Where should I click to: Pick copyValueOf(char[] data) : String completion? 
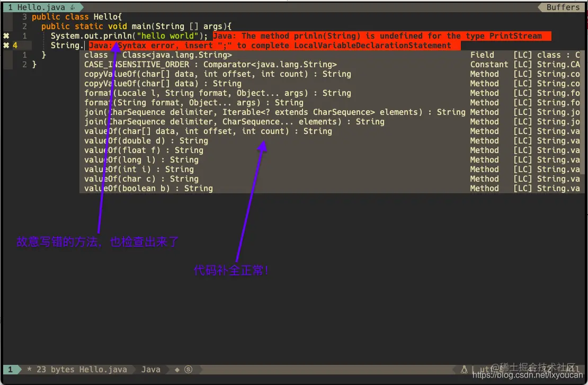(163, 84)
